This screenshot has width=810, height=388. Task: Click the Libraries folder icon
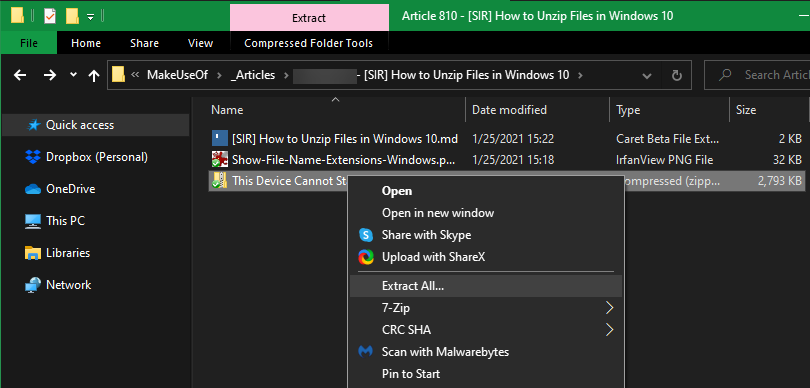click(33, 253)
